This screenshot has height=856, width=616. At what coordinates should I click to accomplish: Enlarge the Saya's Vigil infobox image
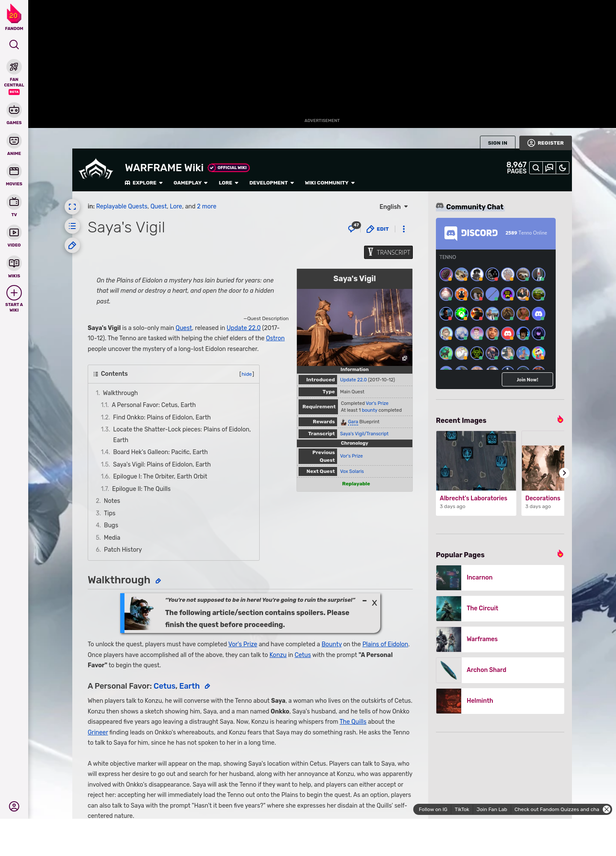coord(404,358)
